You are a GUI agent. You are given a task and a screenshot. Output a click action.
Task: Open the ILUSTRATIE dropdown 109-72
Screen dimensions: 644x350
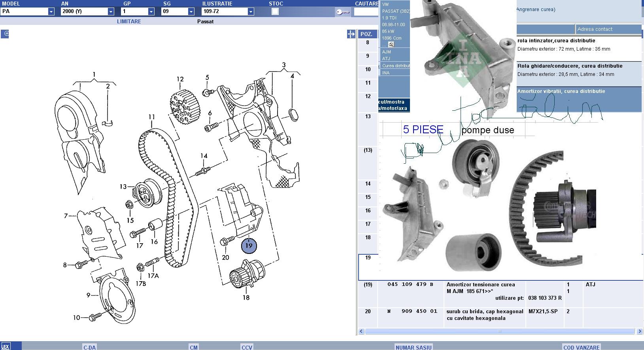coord(251,11)
